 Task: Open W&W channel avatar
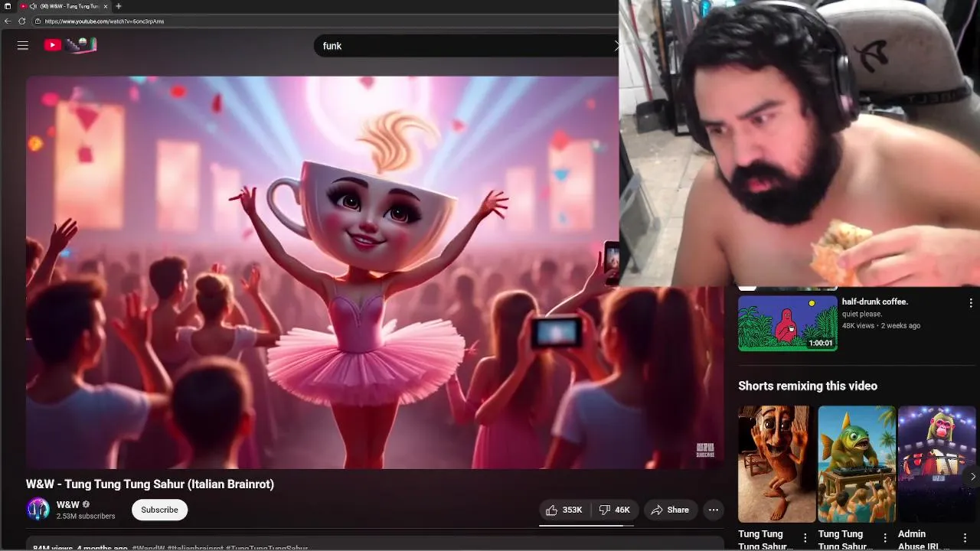[38, 510]
